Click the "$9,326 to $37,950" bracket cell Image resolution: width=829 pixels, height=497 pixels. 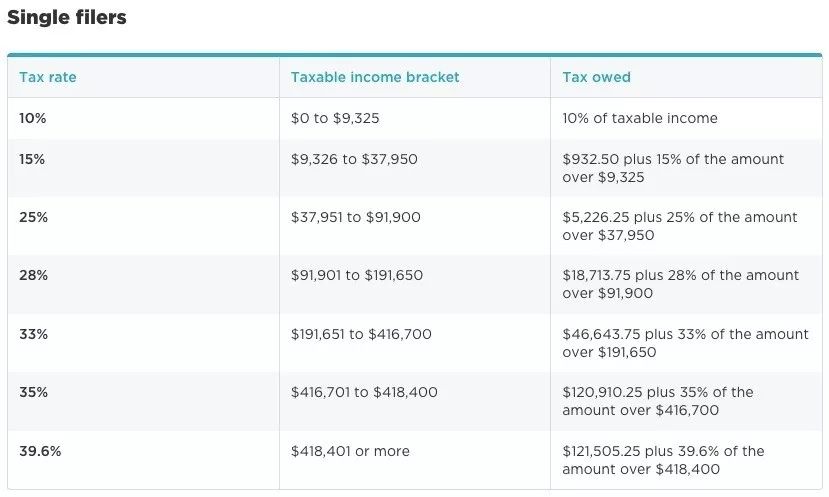click(354, 159)
